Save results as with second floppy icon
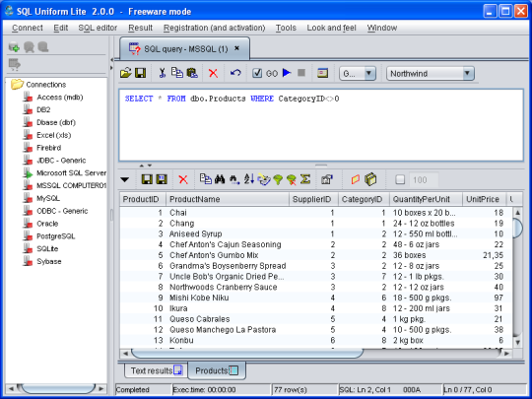Viewport: 532px width, 399px height. point(162,179)
